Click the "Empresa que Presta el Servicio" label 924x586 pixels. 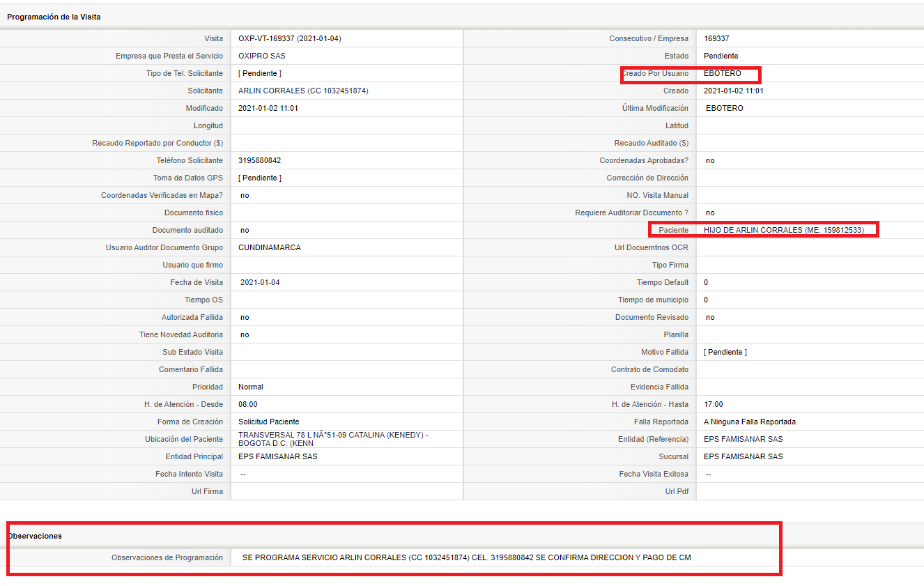tap(169, 56)
